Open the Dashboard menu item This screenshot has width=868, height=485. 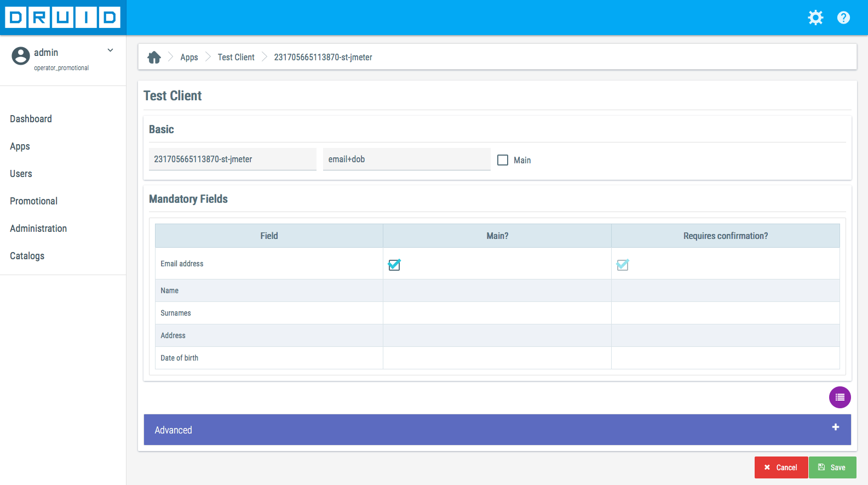(31, 119)
